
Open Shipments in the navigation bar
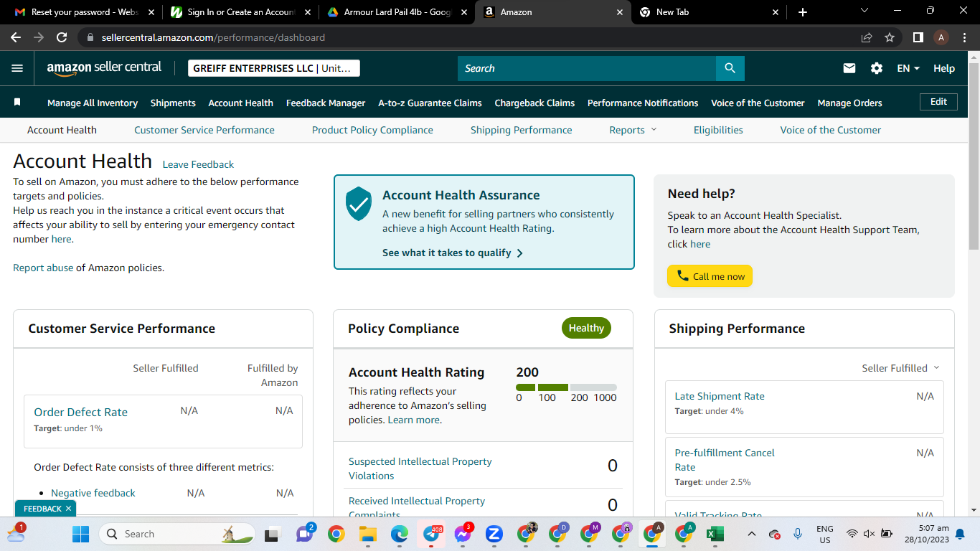[173, 103]
